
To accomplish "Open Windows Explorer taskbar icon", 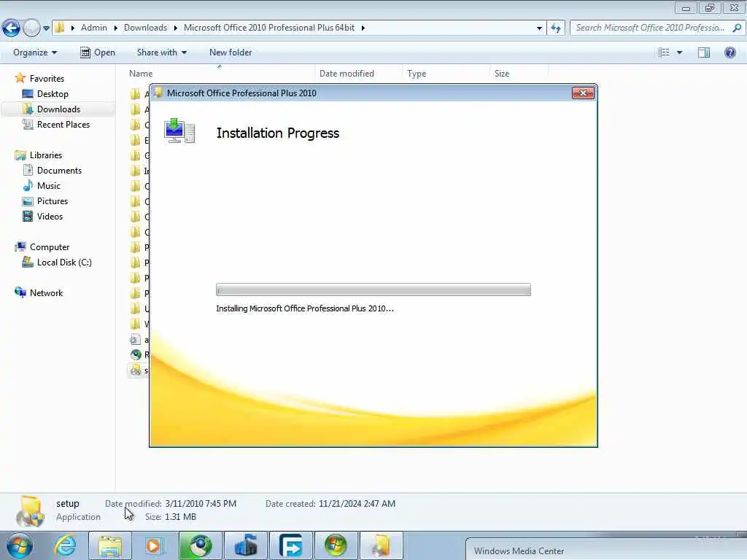I will tap(110, 545).
